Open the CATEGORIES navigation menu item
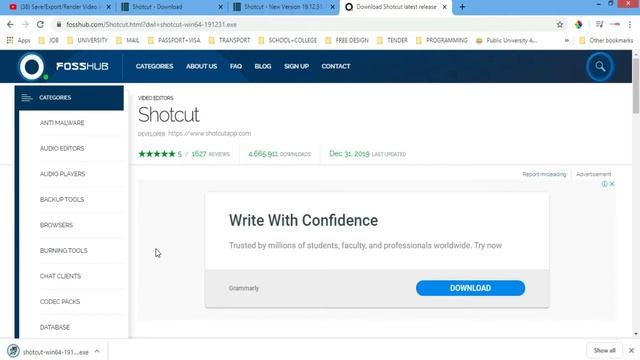The image size is (640, 360). pyautogui.click(x=154, y=66)
